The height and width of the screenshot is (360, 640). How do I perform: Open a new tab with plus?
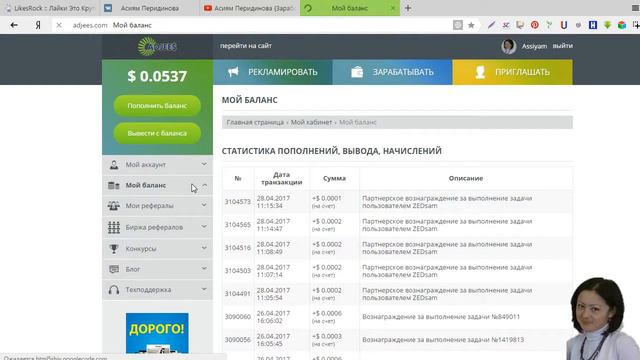(x=408, y=8)
